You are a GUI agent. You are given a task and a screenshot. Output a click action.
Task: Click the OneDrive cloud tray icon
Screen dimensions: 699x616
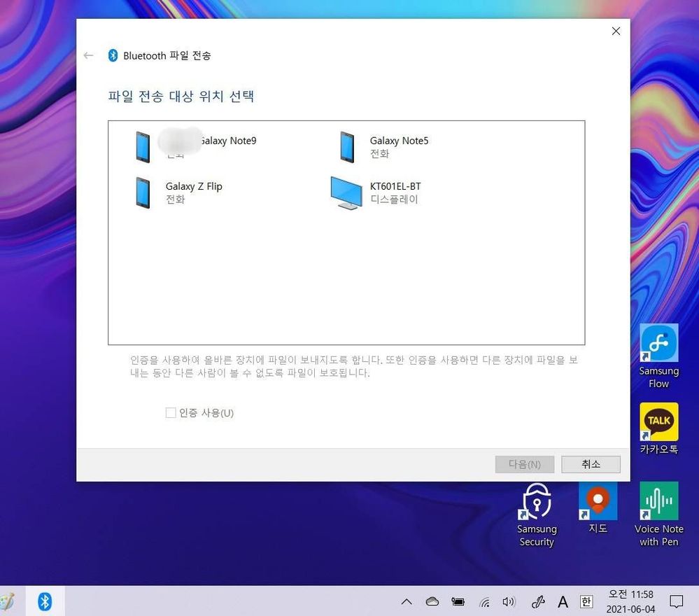(x=432, y=602)
